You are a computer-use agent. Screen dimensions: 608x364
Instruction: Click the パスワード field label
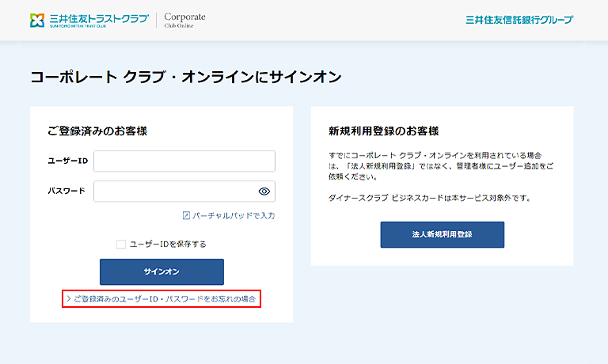tap(66, 191)
